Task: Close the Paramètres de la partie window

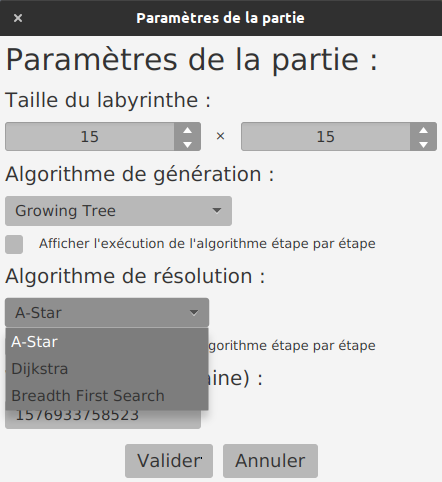Action: pos(18,18)
